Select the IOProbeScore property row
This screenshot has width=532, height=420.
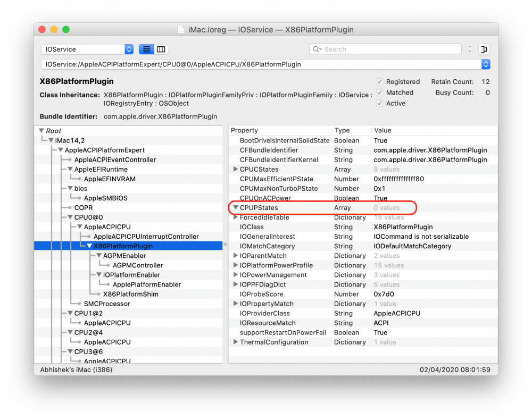(363, 294)
